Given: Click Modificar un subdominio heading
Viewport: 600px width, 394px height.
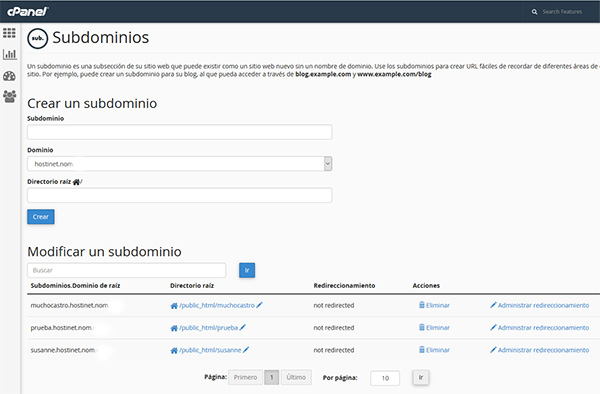Looking at the screenshot, I should (104, 252).
